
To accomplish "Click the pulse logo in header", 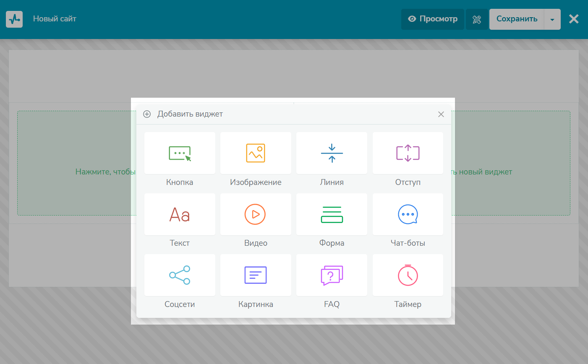I will (14, 19).
